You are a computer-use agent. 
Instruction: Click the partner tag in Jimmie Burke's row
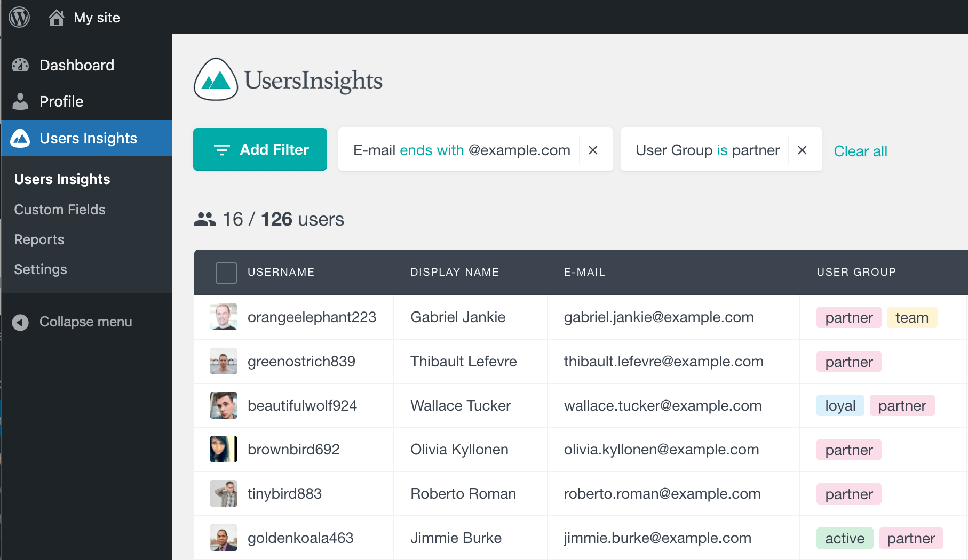coord(911,538)
